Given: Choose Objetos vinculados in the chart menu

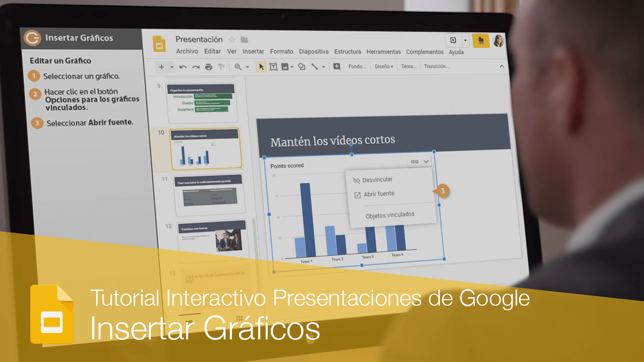Looking at the screenshot, I should pos(390,214).
